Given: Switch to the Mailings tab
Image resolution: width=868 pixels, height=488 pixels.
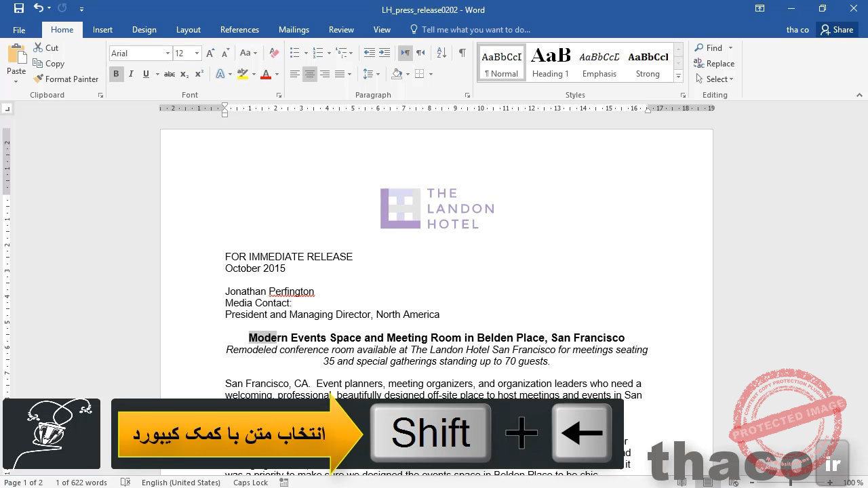Looking at the screenshot, I should [294, 30].
